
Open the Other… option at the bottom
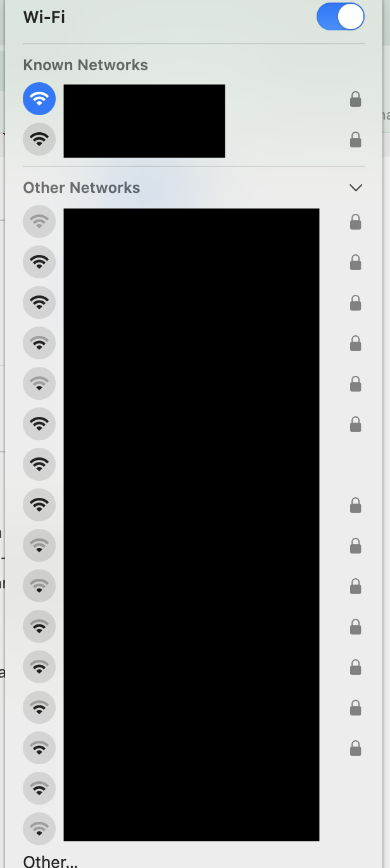click(51, 861)
